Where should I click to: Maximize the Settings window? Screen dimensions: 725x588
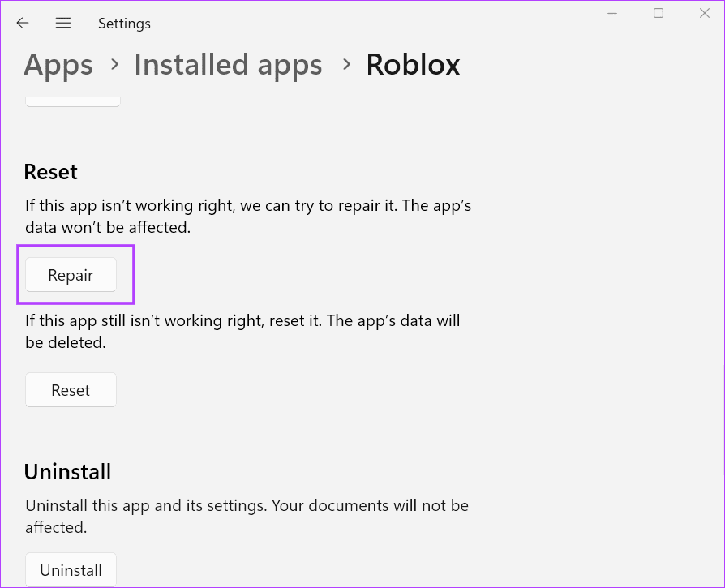click(x=659, y=14)
